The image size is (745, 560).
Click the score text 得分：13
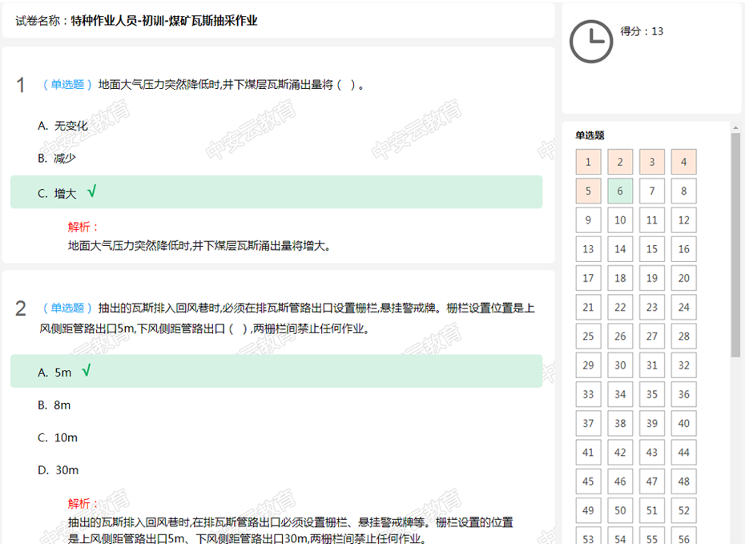point(642,31)
